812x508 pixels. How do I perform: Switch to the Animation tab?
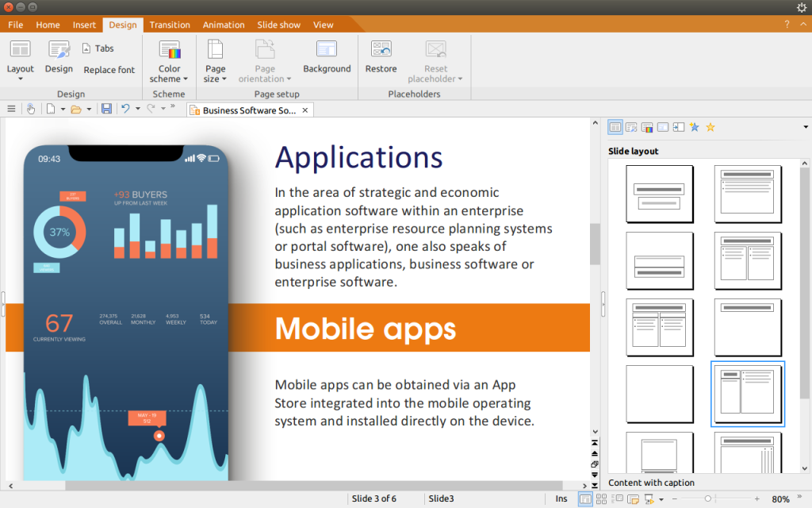(x=224, y=25)
